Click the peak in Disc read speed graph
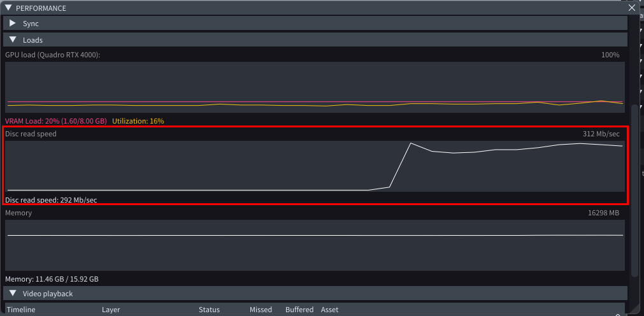Image resolution: width=644 pixels, height=316 pixels. (x=411, y=143)
